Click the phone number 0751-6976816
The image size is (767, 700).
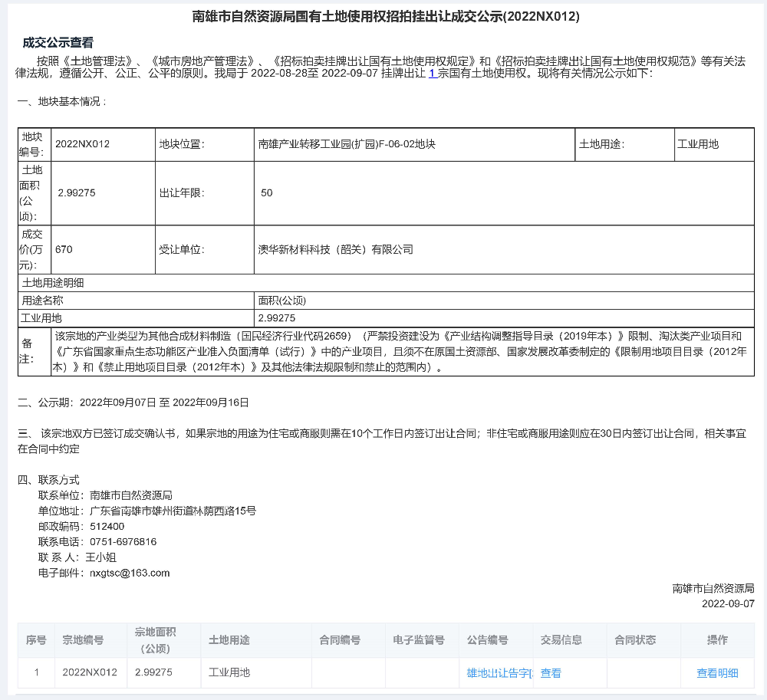click(x=123, y=541)
